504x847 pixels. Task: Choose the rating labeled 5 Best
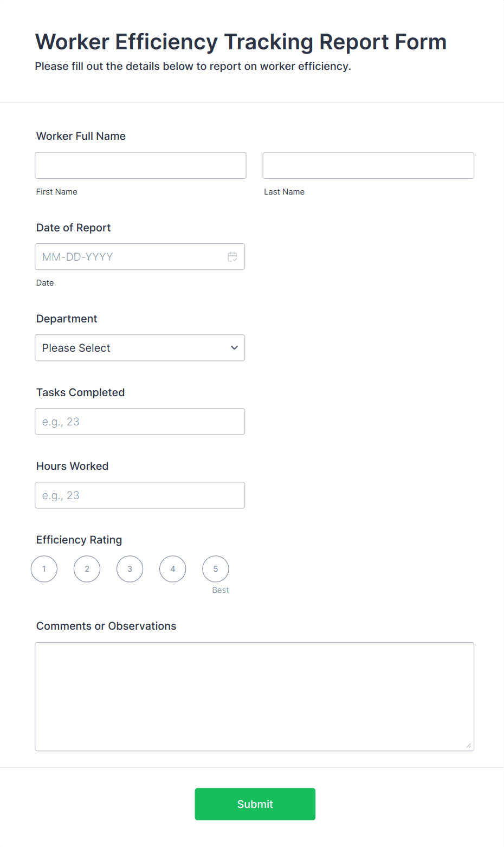215,568
